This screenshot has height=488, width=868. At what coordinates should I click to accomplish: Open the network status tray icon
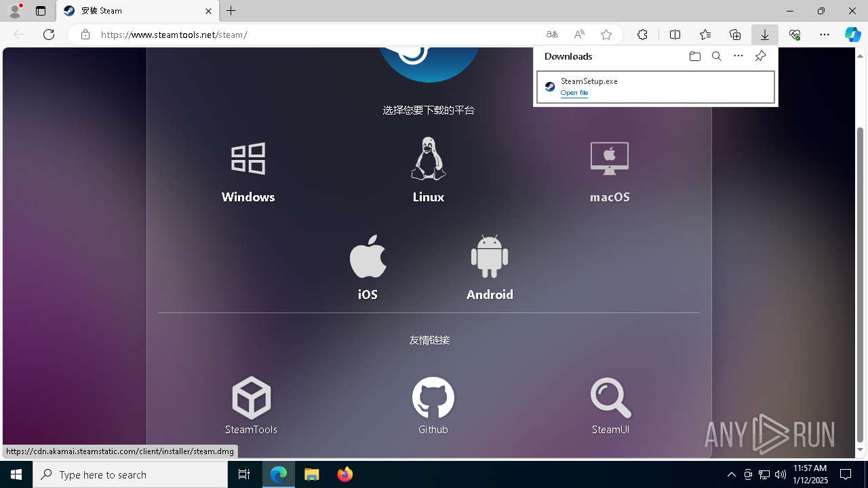coord(764,474)
